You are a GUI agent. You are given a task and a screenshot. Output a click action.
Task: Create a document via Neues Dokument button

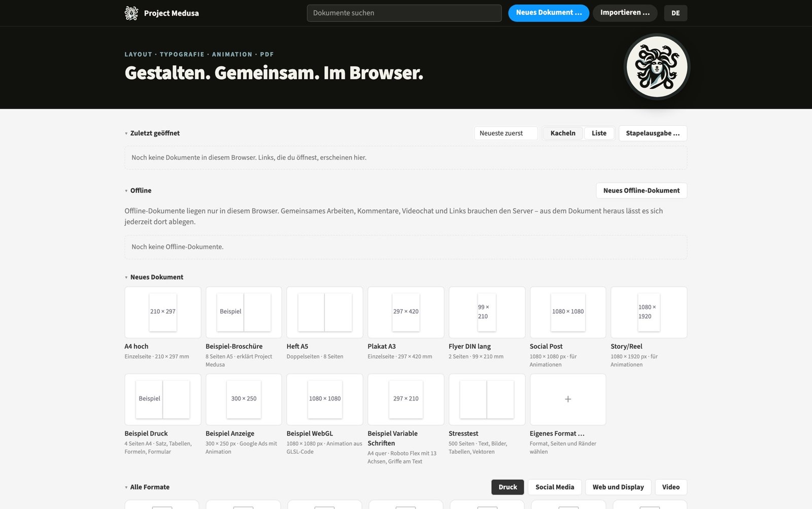549,13
